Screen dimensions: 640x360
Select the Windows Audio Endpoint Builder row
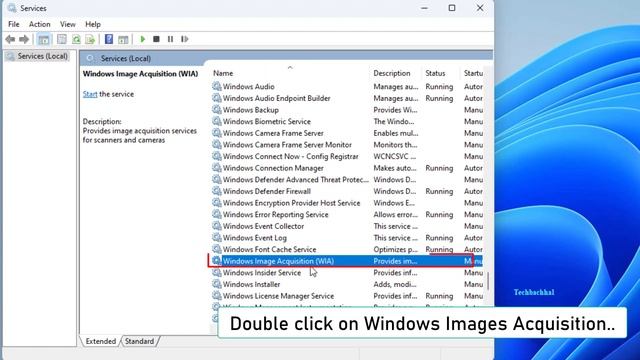point(347,98)
